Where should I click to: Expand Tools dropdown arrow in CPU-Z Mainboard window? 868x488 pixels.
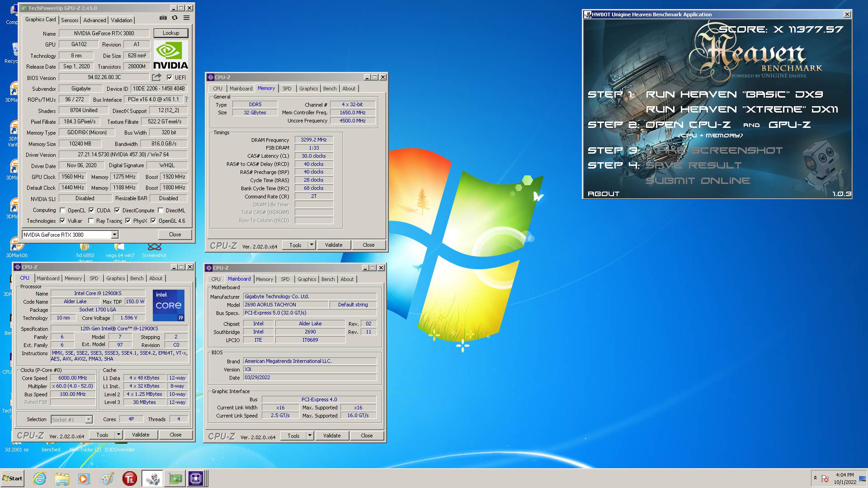[310, 436]
